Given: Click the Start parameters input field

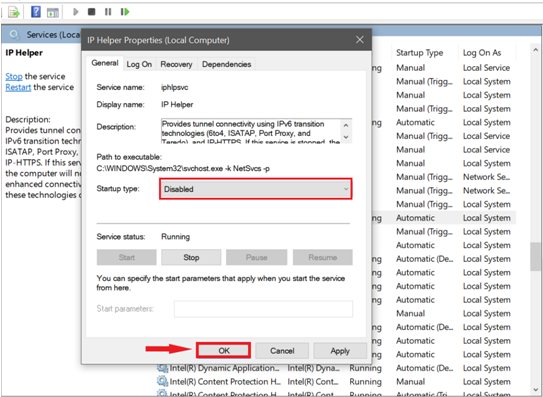Looking at the screenshot, I should [263, 309].
